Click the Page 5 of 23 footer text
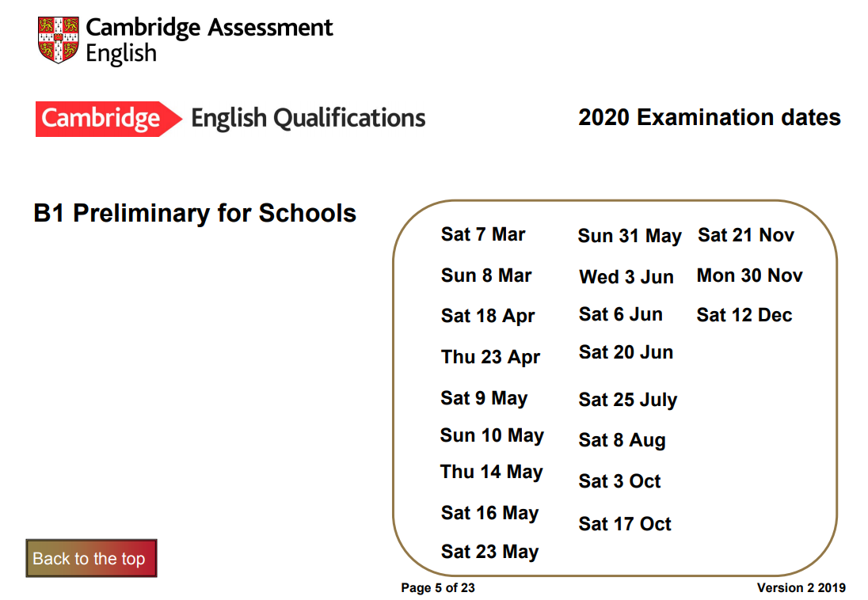This screenshot has width=868, height=600. click(438, 588)
